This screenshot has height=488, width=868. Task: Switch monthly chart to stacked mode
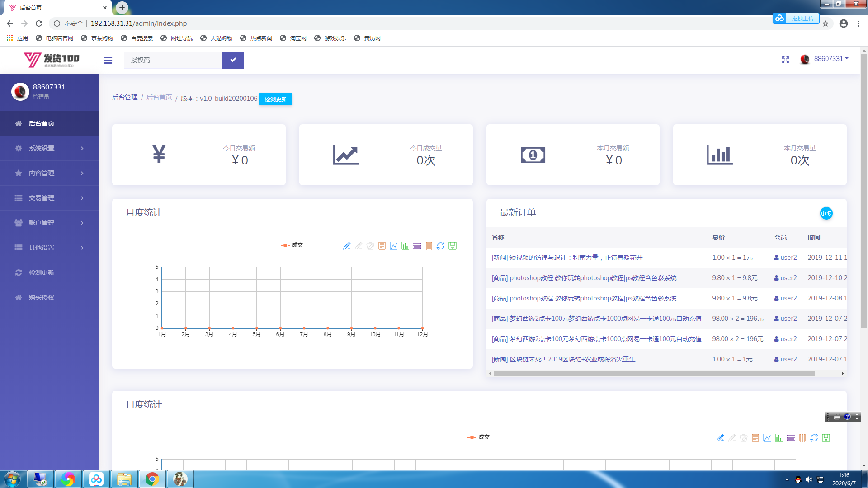click(417, 246)
